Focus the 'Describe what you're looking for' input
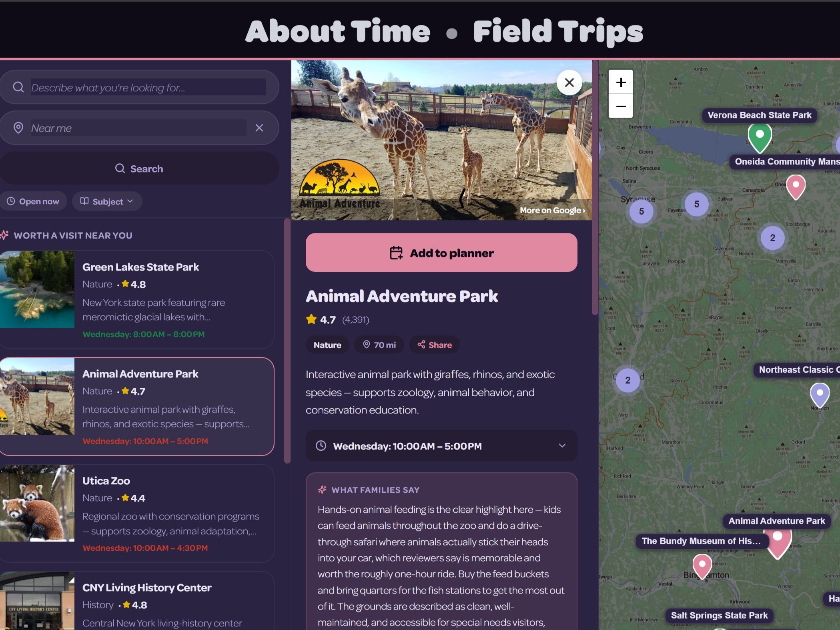The image size is (840, 630). [x=148, y=87]
